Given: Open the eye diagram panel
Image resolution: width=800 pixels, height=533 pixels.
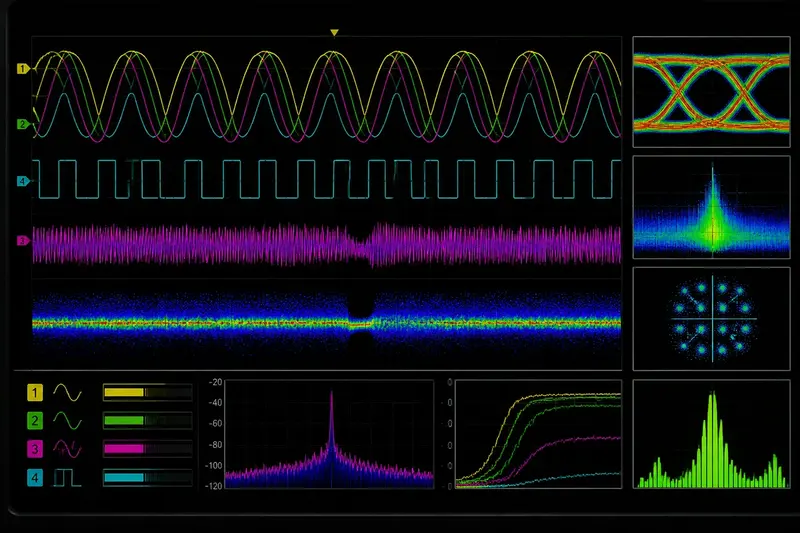Looking at the screenshot, I should [711, 92].
